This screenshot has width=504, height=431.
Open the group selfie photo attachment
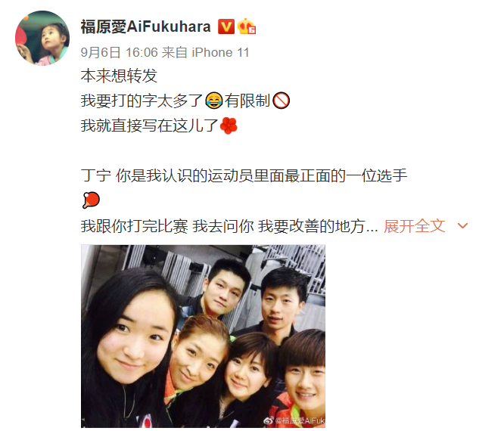tap(203, 336)
